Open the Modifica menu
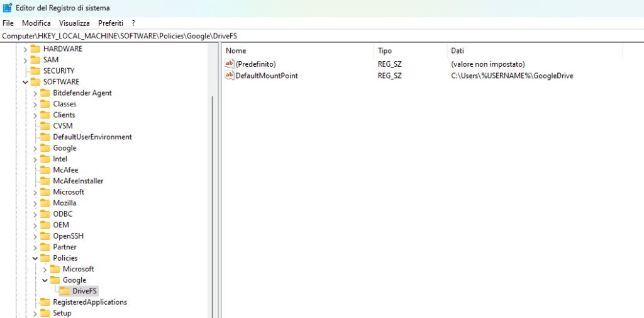The width and height of the screenshot is (644, 318). point(36,23)
